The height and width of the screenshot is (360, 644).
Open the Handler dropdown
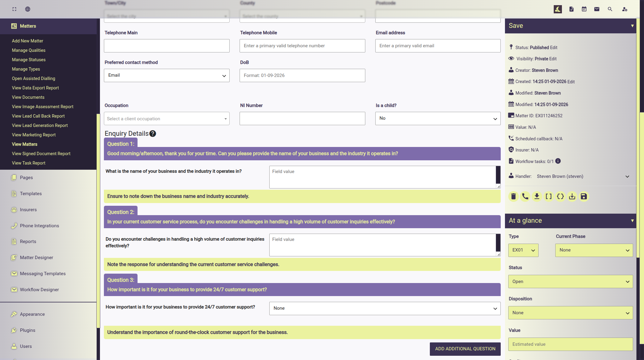pyautogui.click(x=583, y=176)
